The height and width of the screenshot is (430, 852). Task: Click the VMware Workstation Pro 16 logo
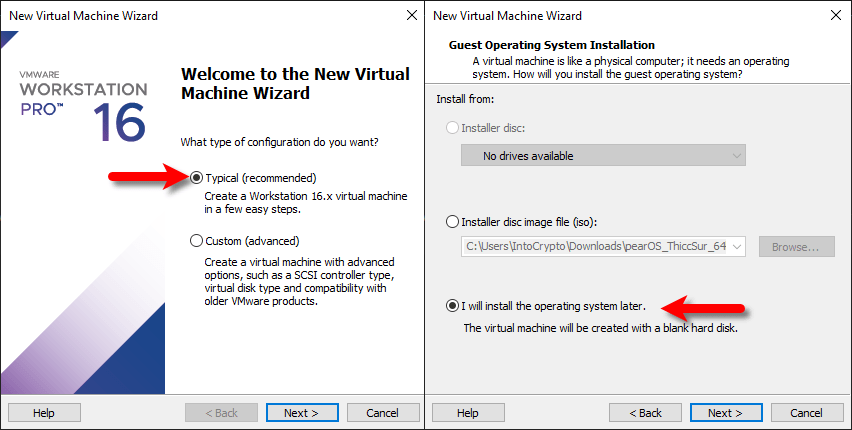coord(83,106)
